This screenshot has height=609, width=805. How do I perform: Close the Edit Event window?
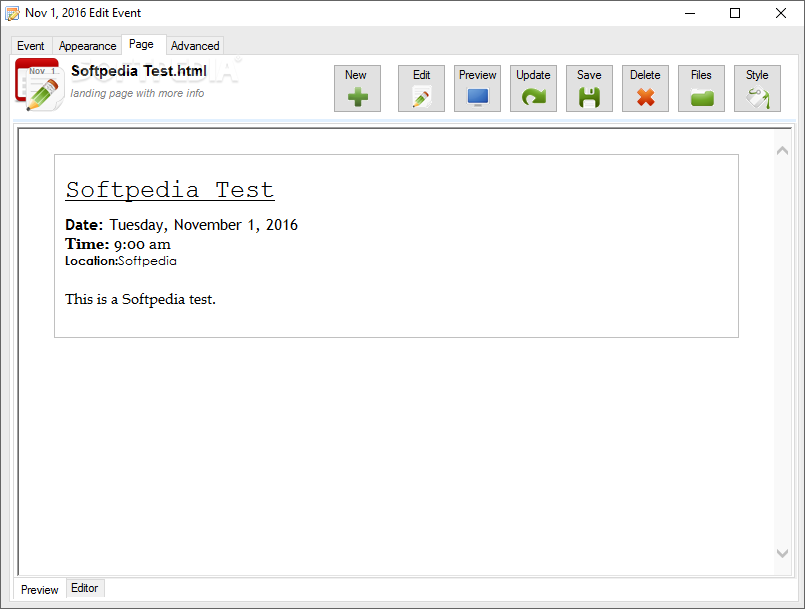pyautogui.click(x=781, y=13)
